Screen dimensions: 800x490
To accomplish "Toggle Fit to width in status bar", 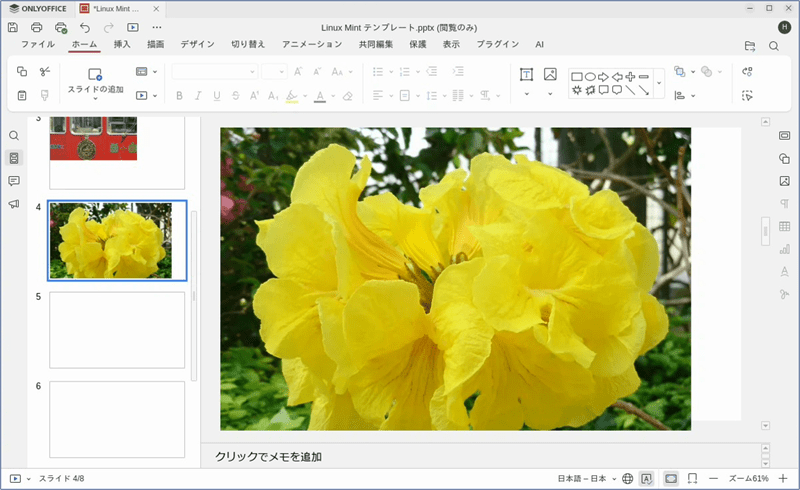I will click(x=692, y=479).
